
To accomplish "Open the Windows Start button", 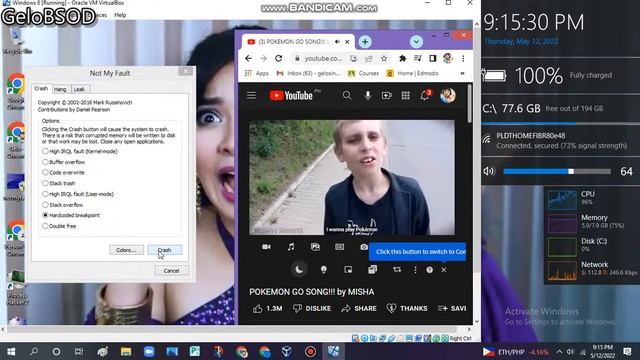I will pos(11,351).
